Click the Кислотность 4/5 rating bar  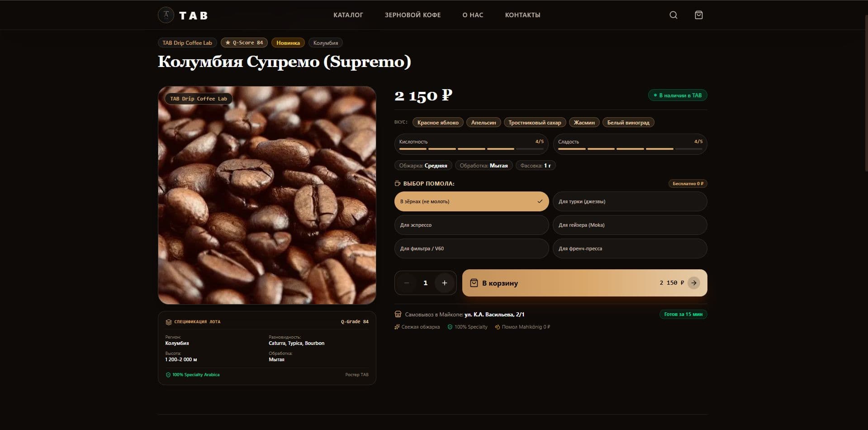coord(472,144)
